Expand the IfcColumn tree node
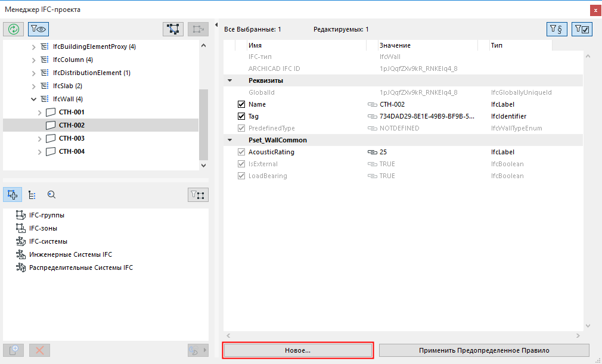The height and width of the screenshot is (364, 602). [33, 60]
